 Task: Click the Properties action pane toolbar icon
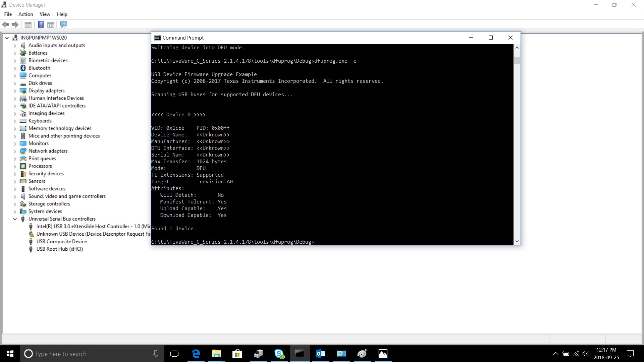click(x=51, y=24)
